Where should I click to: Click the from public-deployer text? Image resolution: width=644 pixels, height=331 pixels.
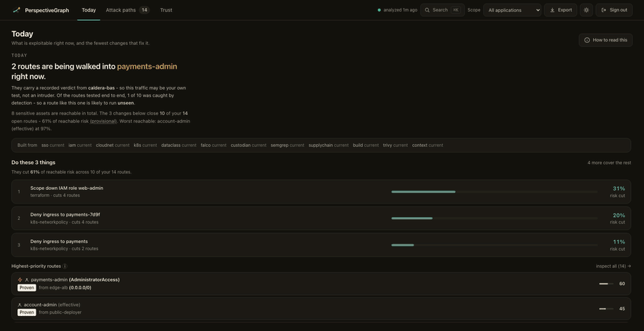pyautogui.click(x=60, y=312)
